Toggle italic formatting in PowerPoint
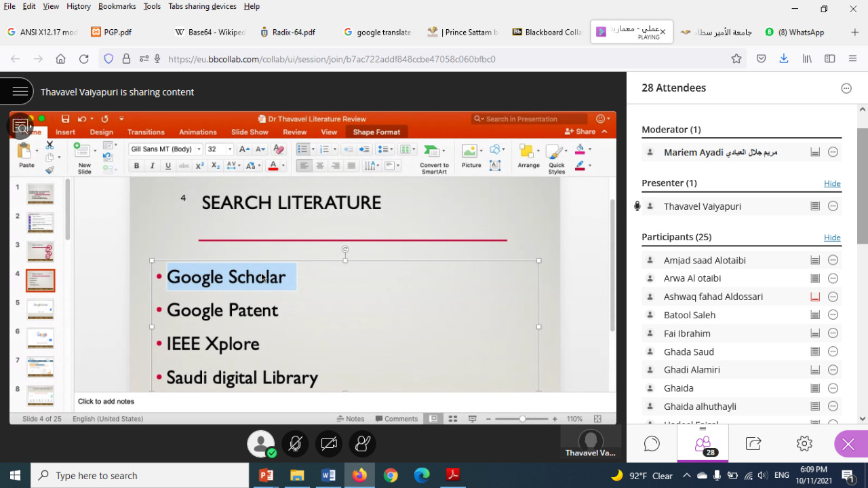The width and height of the screenshot is (868, 488). (x=152, y=166)
